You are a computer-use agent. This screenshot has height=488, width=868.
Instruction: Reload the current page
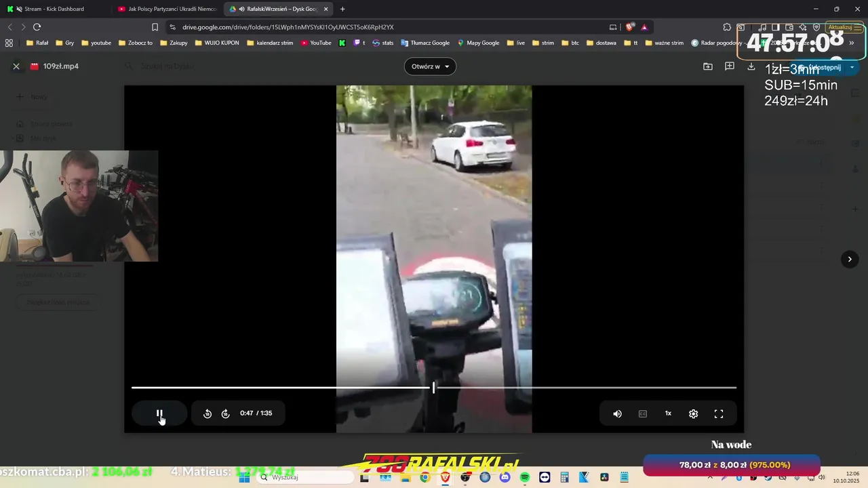click(x=37, y=27)
